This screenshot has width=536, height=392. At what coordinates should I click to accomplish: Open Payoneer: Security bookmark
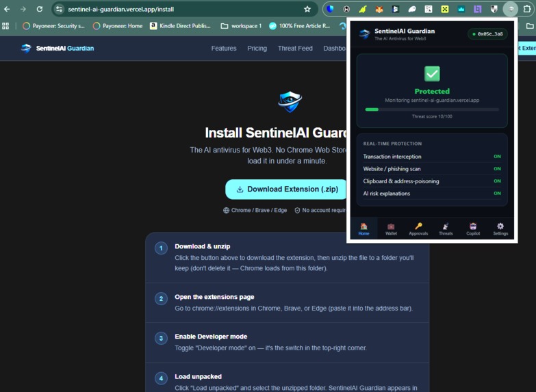(x=53, y=26)
